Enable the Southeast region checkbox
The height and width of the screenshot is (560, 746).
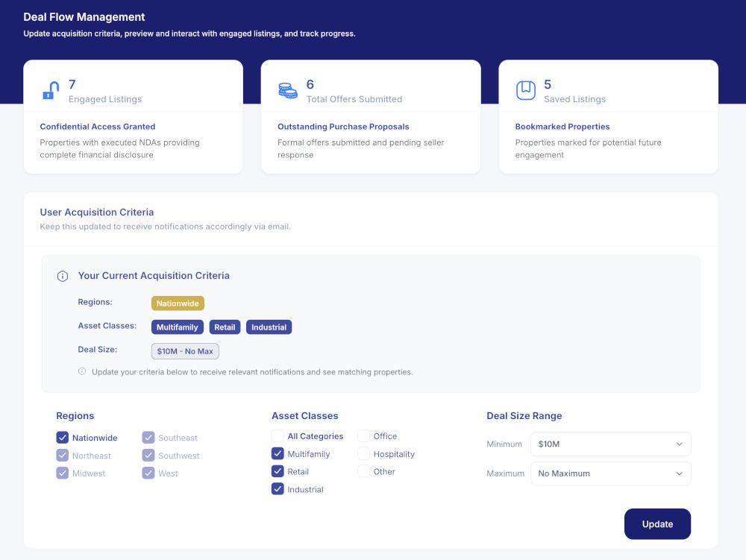148,438
